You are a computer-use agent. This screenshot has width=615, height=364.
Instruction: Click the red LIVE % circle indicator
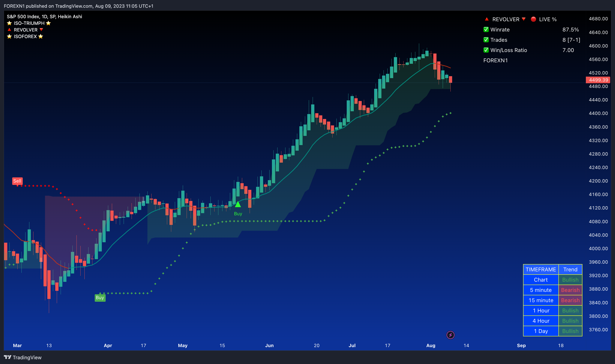[533, 19]
